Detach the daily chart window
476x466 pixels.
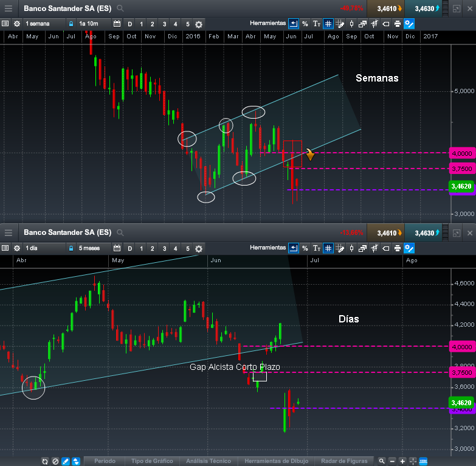coord(457,233)
